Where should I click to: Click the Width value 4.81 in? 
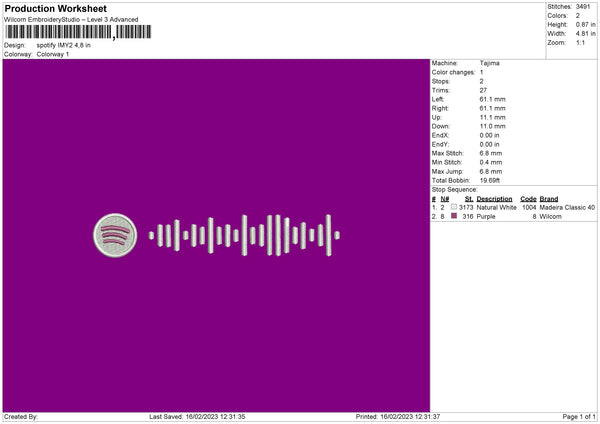[585, 34]
